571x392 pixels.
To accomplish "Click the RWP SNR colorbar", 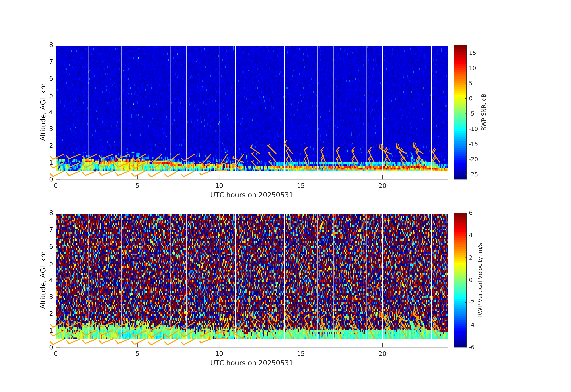I will tap(460, 112).
